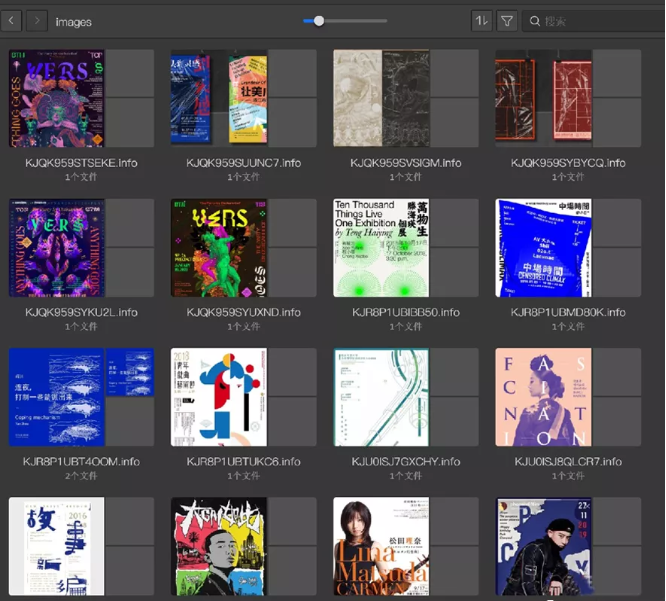Open the KJR8P1UBT4OOM.info folder thumbnail

[x=81, y=397]
